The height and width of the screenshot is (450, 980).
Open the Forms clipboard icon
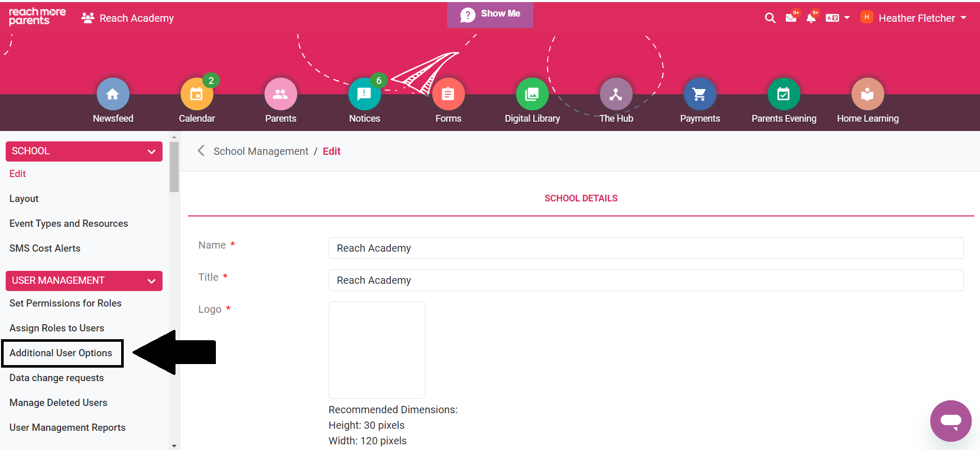coord(448,94)
